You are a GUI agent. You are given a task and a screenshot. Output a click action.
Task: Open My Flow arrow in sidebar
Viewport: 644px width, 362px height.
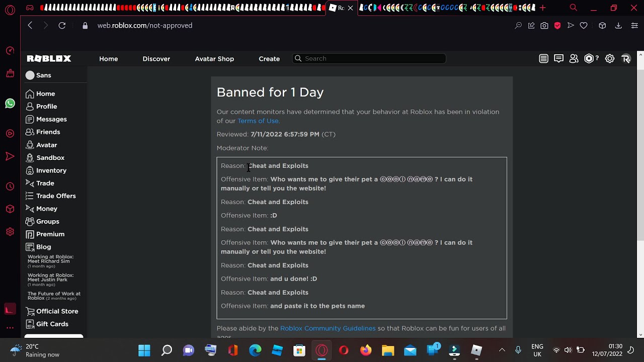10,157
